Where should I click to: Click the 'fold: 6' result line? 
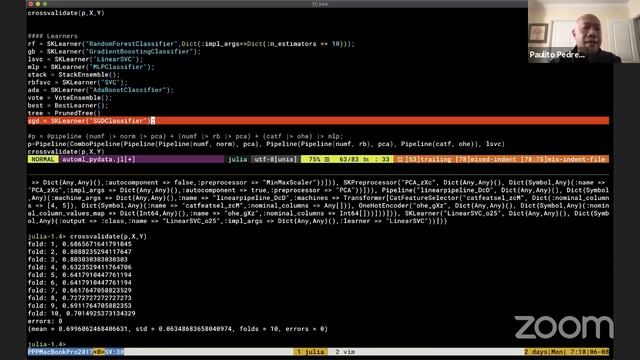80,282
